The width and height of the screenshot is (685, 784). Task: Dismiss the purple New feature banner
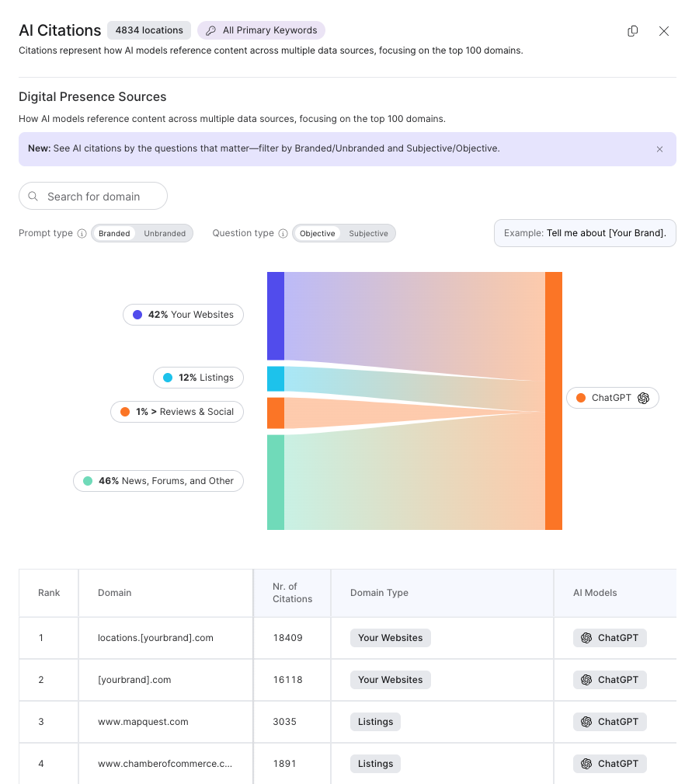pyautogui.click(x=659, y=149)
